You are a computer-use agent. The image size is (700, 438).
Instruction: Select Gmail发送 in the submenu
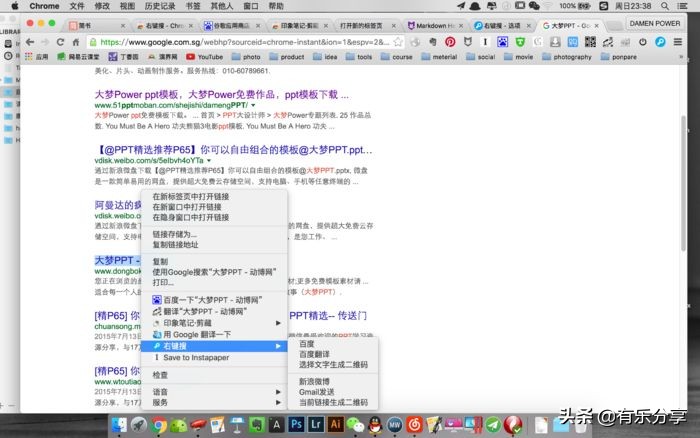[333, 392]
